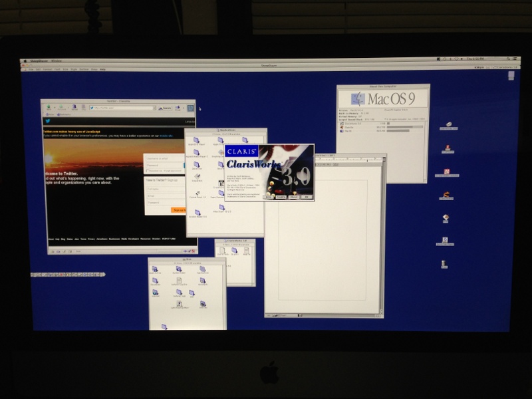Select the Apple Extras folder in disk window

pyautogui.click(x=155, y=269)
